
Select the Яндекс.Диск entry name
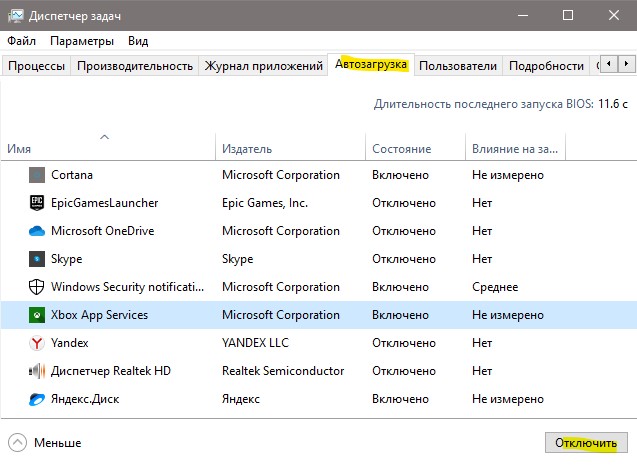pos(85,399)
